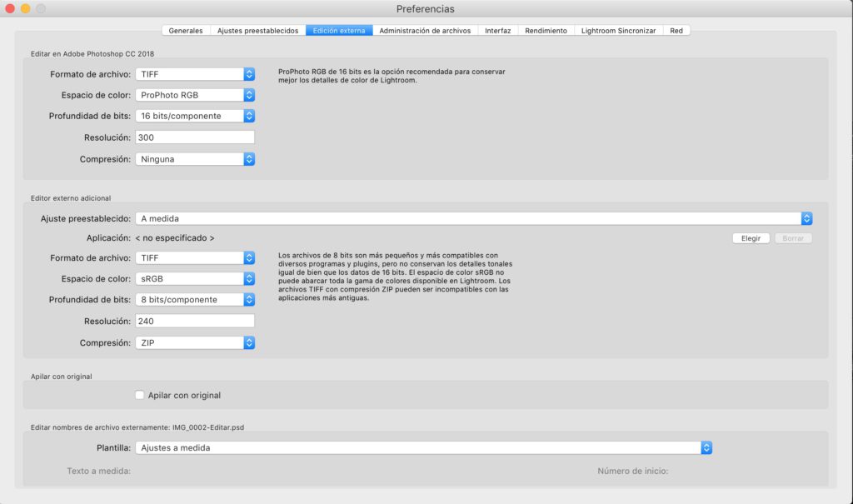853x504 pixels.
Task: Switch to the Rendimiento tab
Action: (x=546, y=31)
